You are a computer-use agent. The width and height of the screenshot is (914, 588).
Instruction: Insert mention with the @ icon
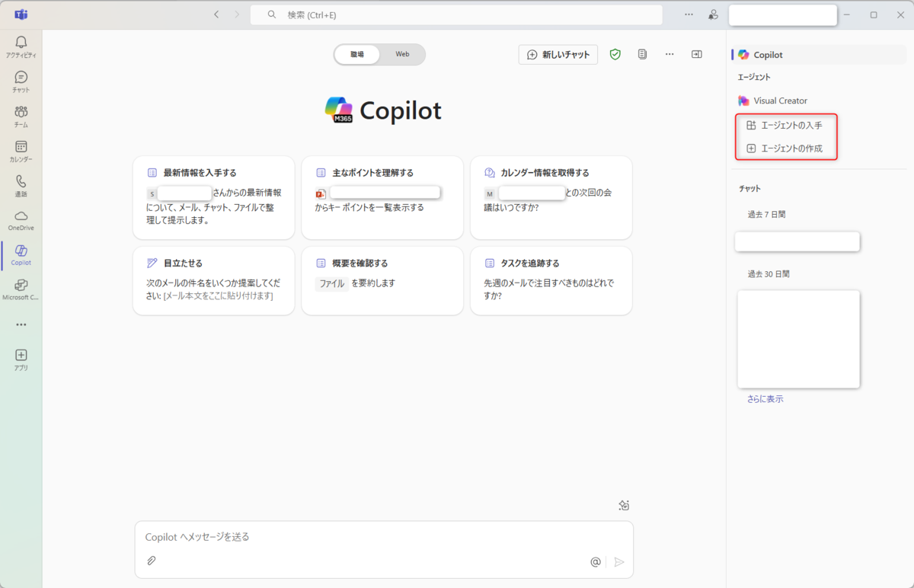click(x=596, y=562)
